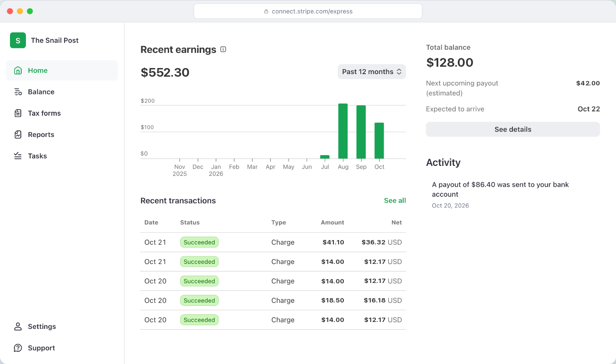Open the Balance menu item
616x364 pixels.
[x=62, y=92]
